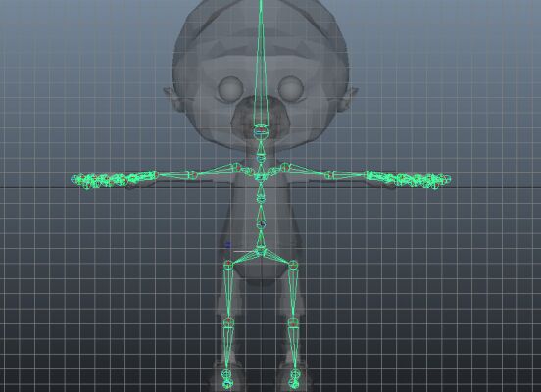Select the hip joint on screen-left leg
Image resolution: width=541 pixels, height=392 pixels.
(x=228, y=265)
